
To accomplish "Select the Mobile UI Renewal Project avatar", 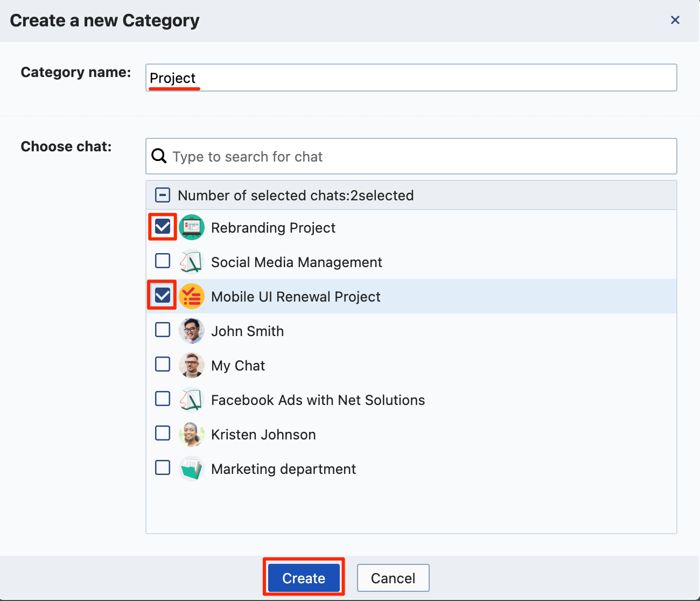I will click(x=192, y=296).
